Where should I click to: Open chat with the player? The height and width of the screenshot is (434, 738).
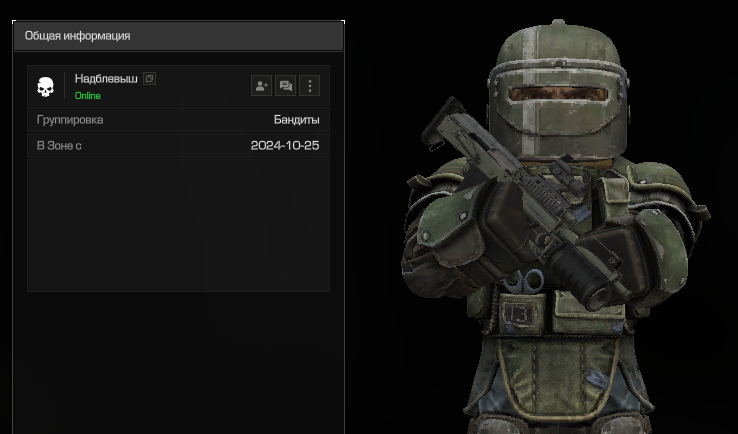click(x=285, y=86)
